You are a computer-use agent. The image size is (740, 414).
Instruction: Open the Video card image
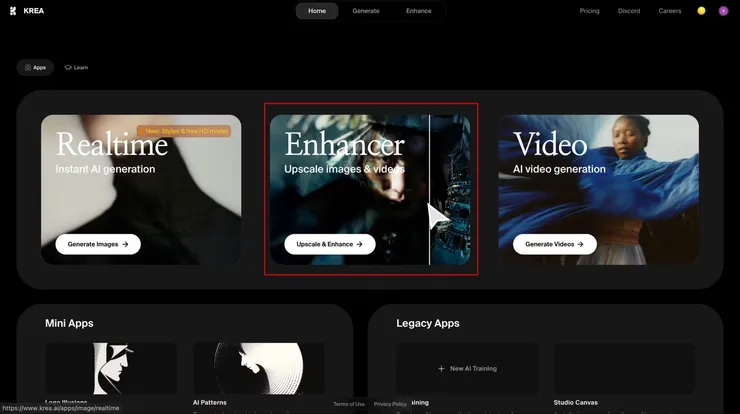[x=598, y=189]
